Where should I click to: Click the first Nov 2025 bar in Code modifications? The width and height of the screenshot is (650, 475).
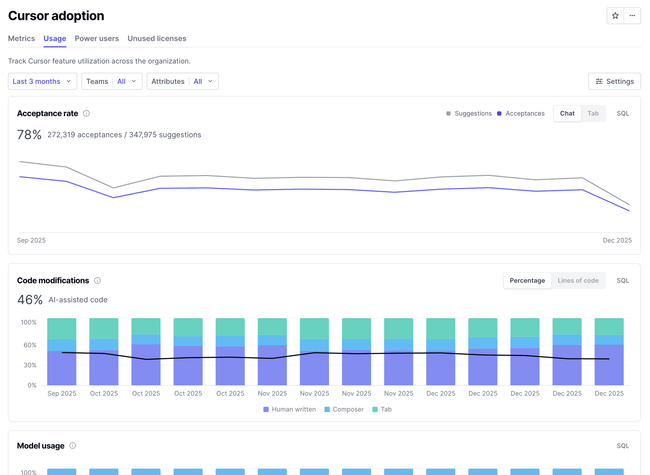click(272, 351)
